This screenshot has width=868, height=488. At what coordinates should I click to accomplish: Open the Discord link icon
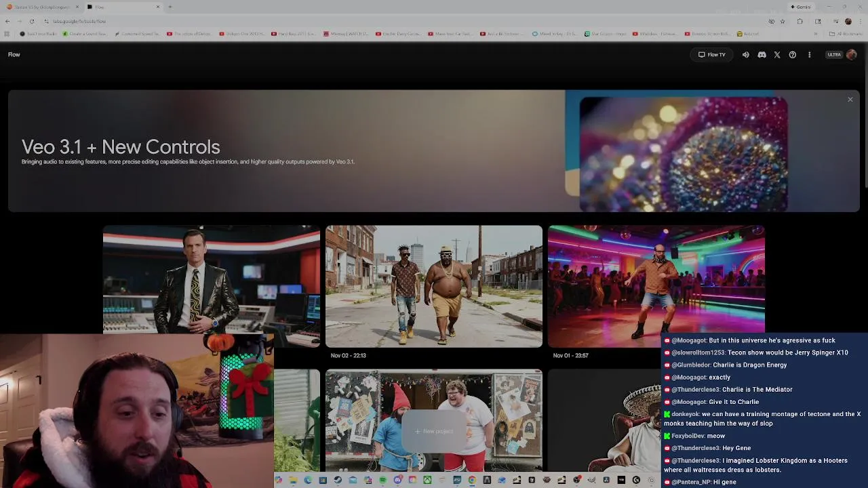762,55
